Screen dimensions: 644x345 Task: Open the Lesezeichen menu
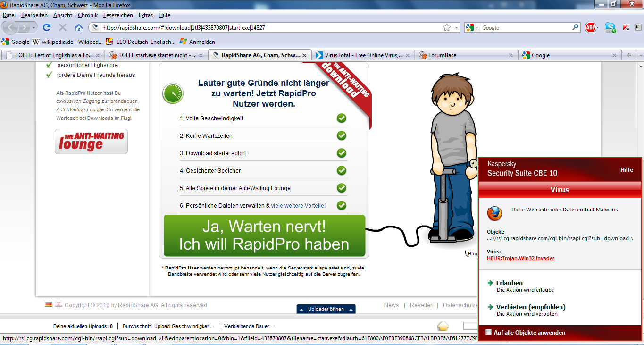pos(118,15)
